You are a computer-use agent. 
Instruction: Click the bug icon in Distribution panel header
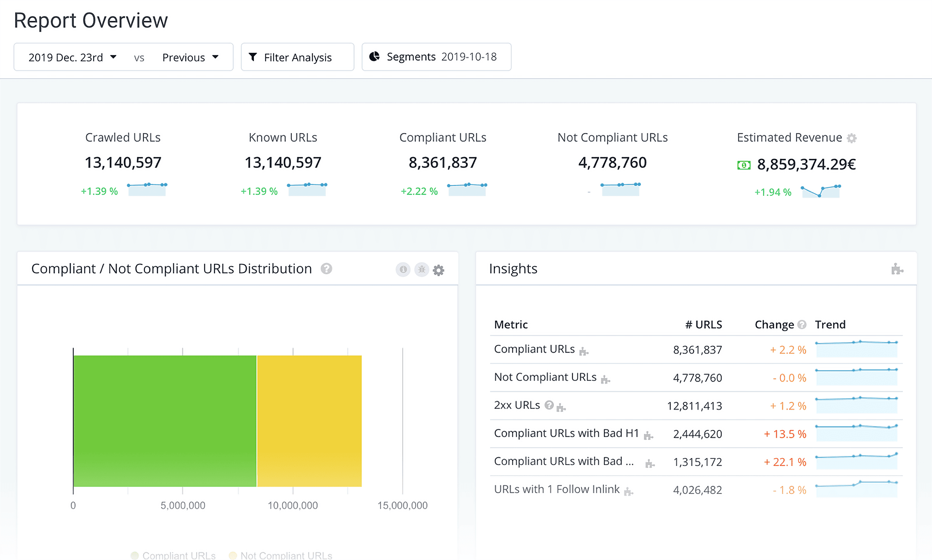421,269
